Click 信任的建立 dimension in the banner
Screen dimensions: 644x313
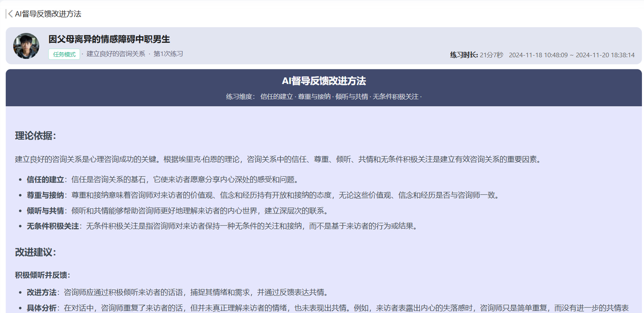click(x=276, y=96)
